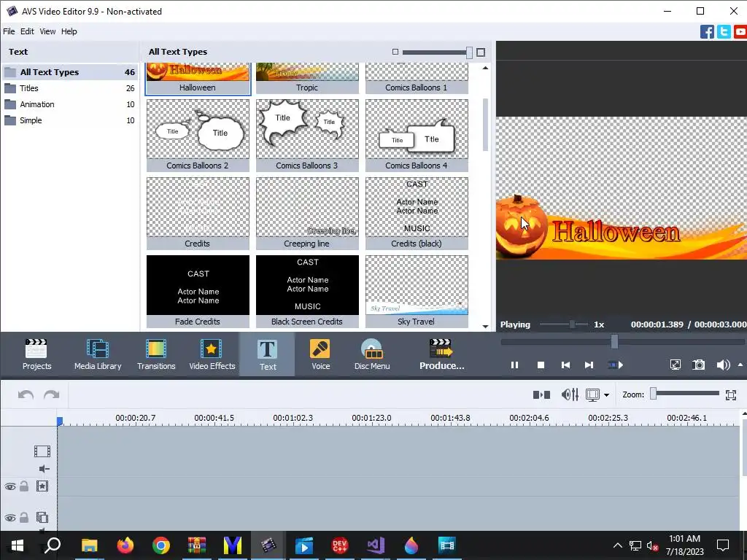
Task: Click the Undo arrow on the timeline toolbar
Action: pyautogui.click(x=26, y=394)
